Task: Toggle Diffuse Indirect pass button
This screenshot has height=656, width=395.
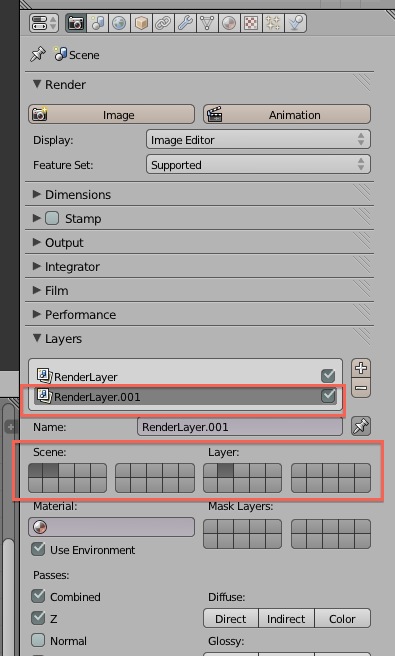Action: (286, 618)
